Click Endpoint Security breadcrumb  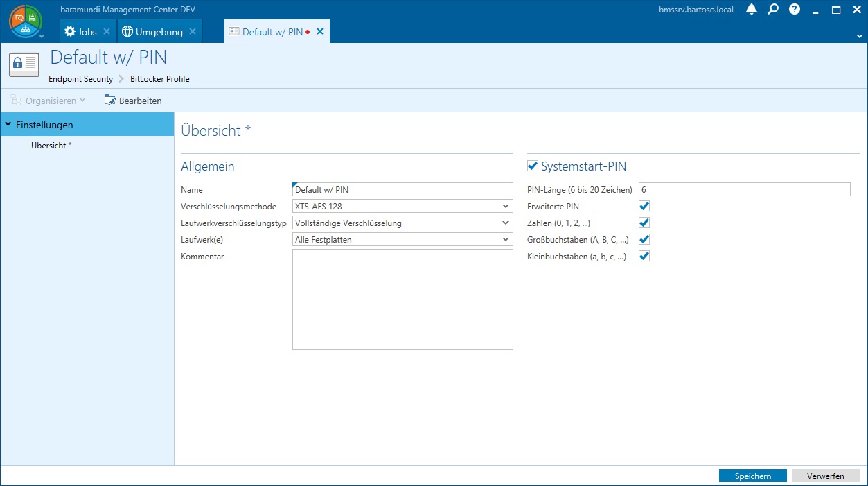click(x=80, y=79)
